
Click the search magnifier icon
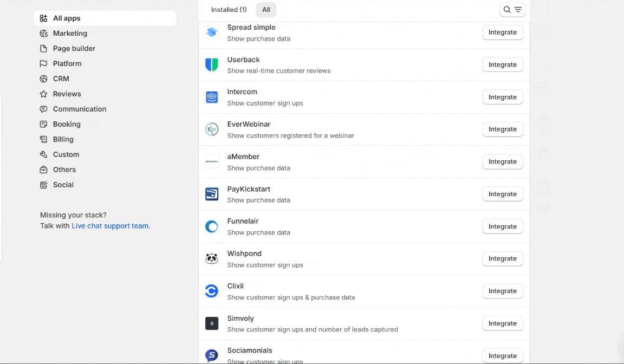point(507,10)
